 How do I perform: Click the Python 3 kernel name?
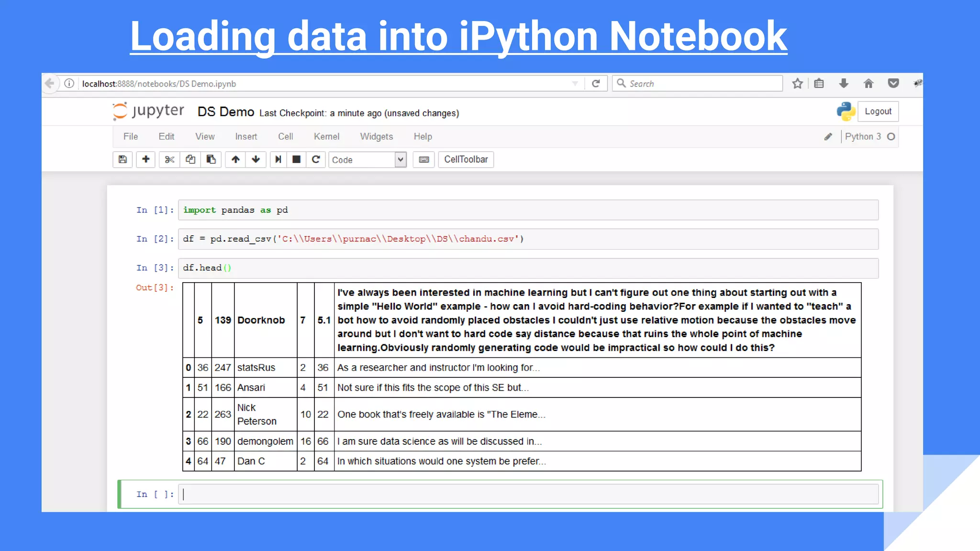click(863, 137)
